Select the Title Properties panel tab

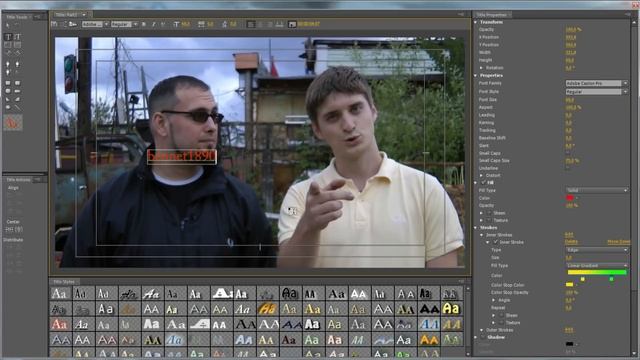[x=491, y=15]
